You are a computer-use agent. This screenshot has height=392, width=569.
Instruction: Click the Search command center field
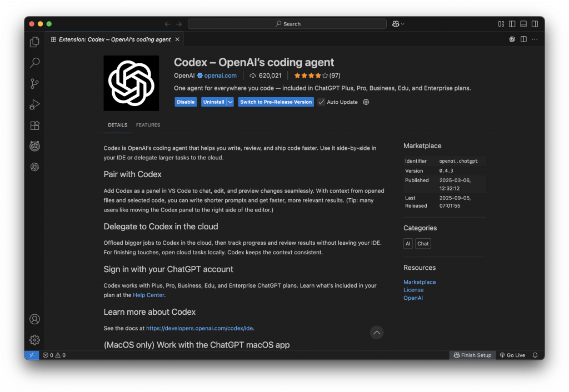[287, 24]
